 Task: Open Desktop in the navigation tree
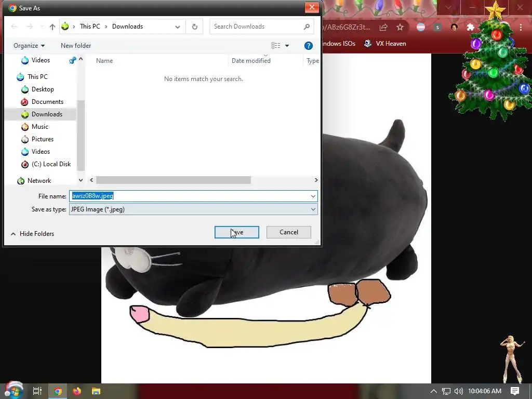43,89
